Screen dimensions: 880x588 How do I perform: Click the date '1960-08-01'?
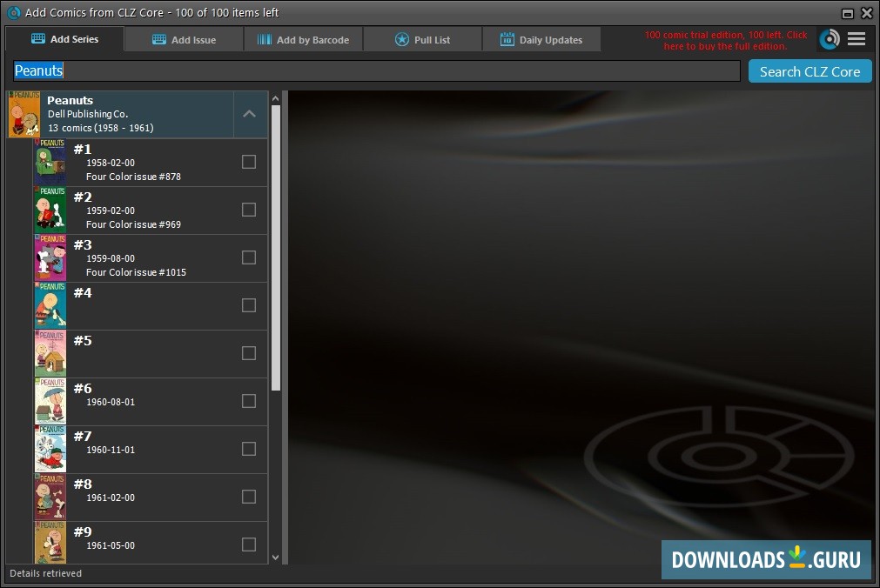tap(111, 402)
